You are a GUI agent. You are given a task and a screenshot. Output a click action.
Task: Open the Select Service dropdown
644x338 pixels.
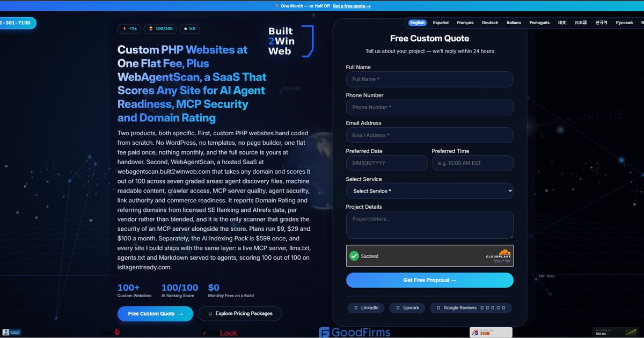[429, 191]
